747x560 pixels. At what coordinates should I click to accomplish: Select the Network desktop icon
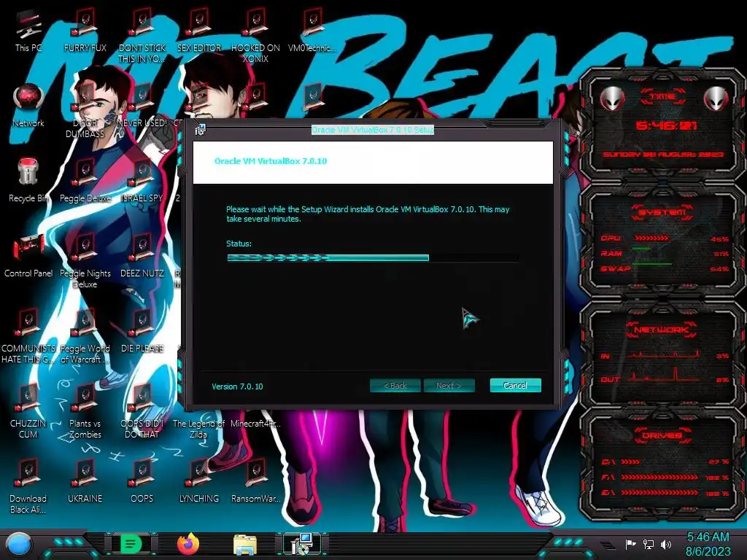pyautogui.click(x=28, y=106)
